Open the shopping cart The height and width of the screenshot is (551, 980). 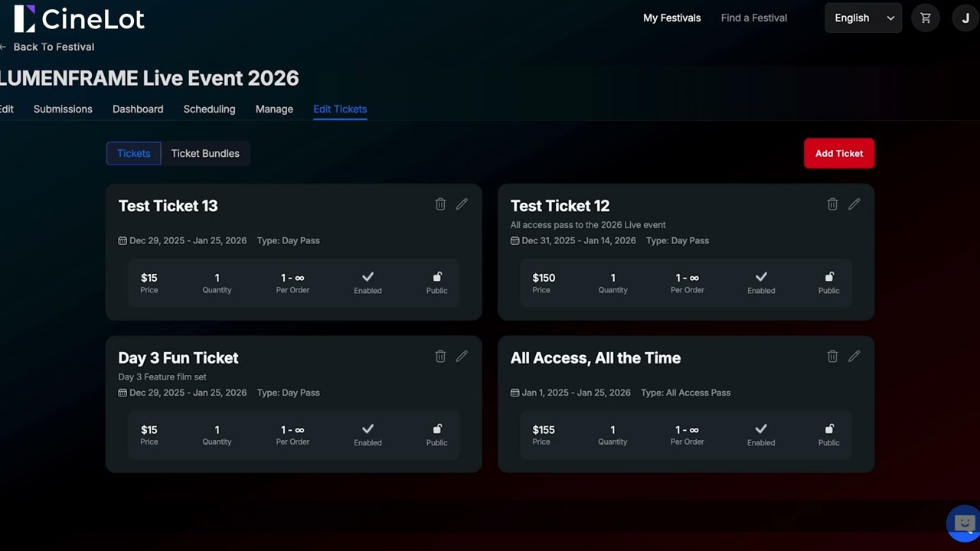click(926, 18)
